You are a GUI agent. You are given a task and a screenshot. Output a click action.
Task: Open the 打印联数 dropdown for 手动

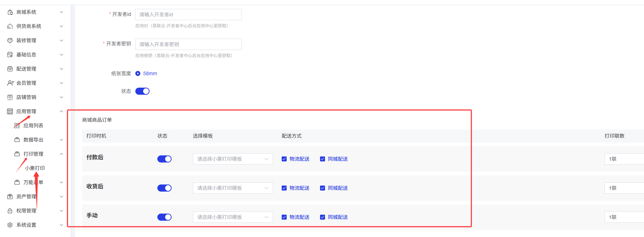(624, 217)
